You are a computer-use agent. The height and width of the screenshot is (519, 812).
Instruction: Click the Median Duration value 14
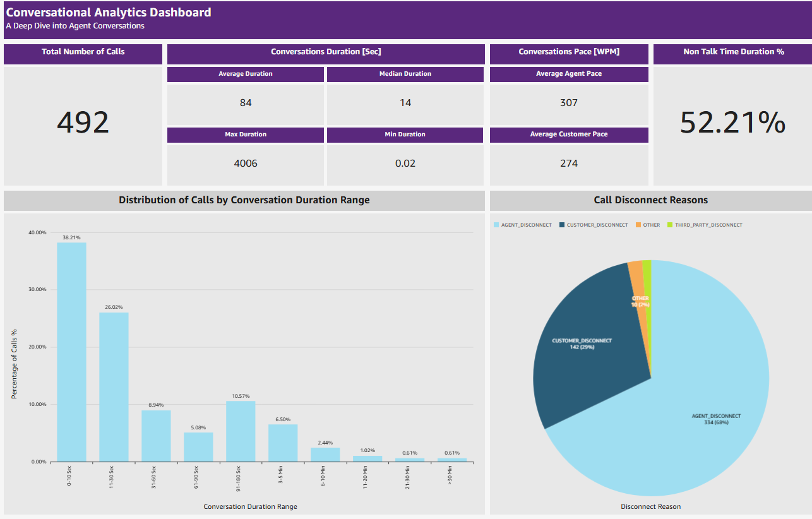coord(405,103)
